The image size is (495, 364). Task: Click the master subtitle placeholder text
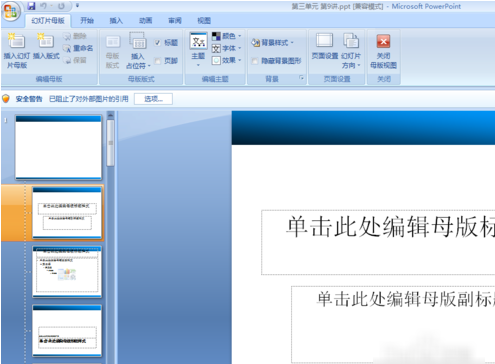(x=405, y=299)
